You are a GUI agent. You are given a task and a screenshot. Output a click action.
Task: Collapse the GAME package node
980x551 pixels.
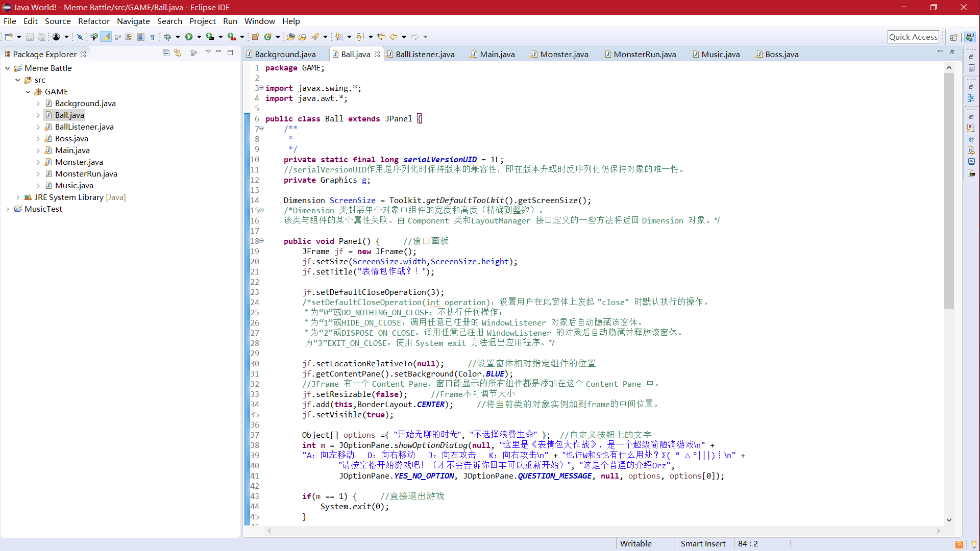point(28,92)
